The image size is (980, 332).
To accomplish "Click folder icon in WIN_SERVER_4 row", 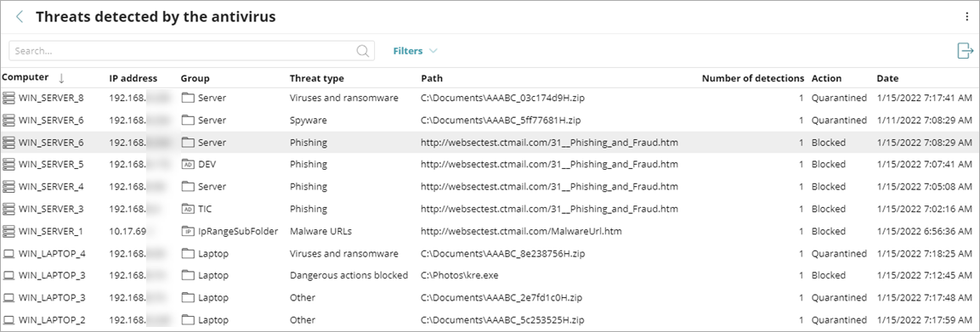I will click(x=188, y=187).
